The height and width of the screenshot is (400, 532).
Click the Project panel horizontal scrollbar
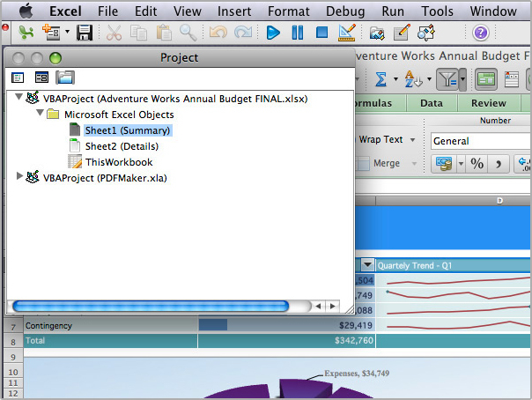150,306
